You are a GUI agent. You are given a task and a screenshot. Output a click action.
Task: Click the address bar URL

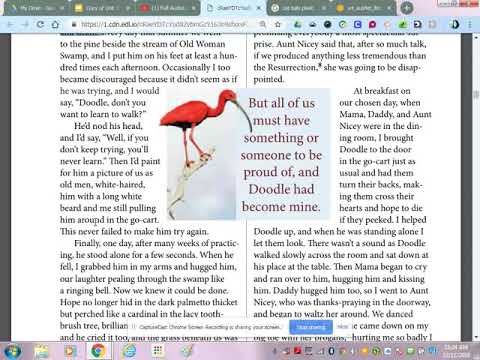[163, 24]
